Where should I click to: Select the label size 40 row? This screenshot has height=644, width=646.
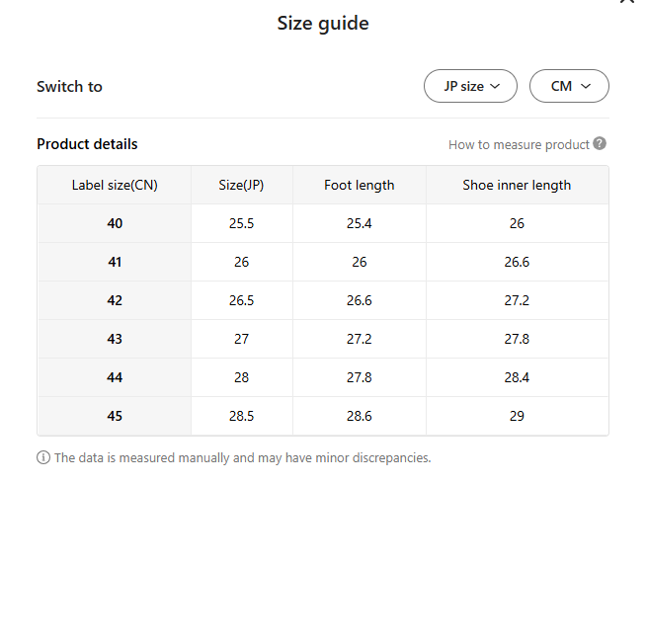pos(115,223)
